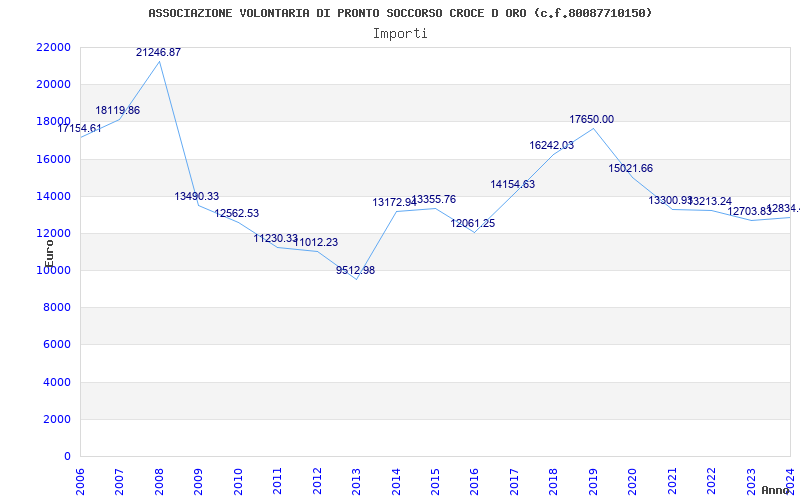Click the 2000 y-axis tick label

[56, 419]
